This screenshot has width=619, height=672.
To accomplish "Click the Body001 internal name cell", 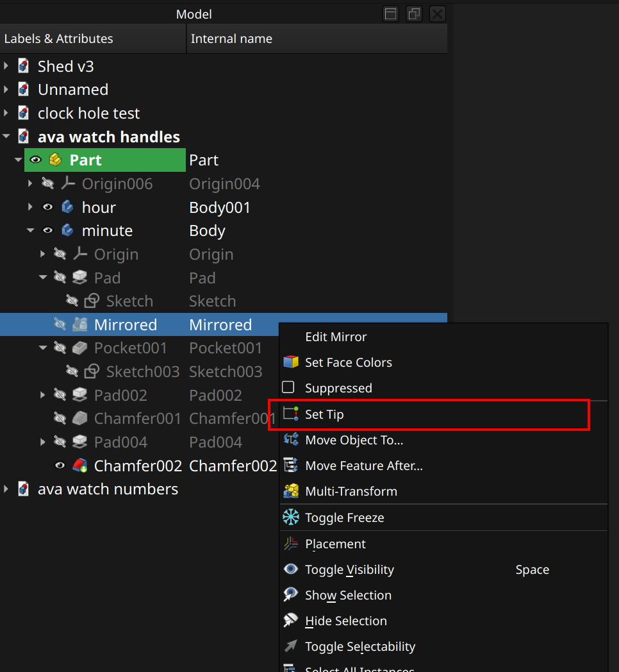I will [220, 207].
